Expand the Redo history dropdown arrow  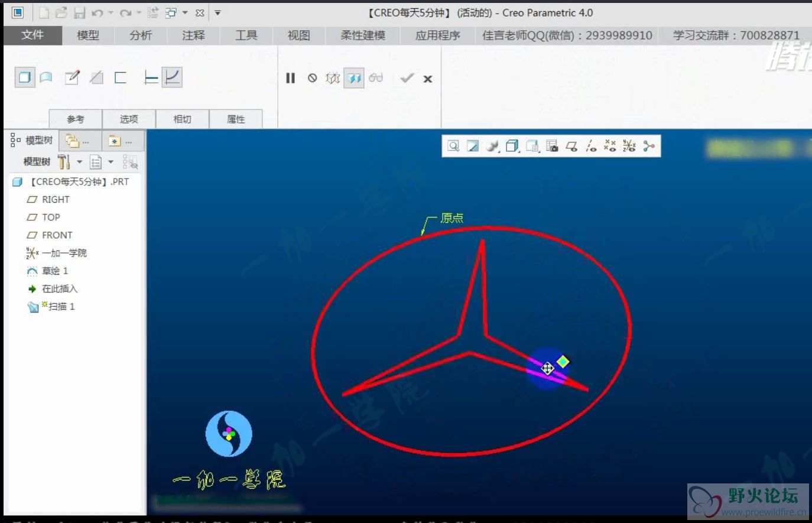(x=139, y=12)
